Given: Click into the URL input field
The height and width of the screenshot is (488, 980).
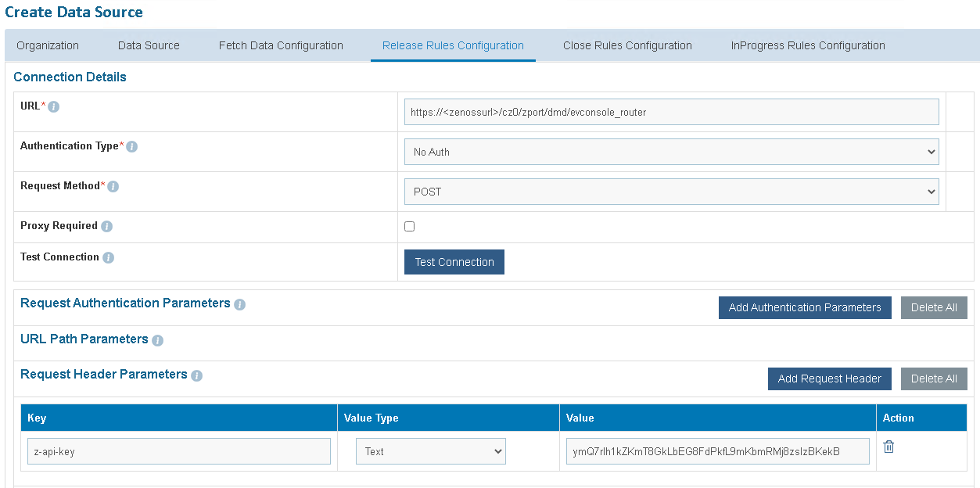Looking at the screenshot, I should [x=671, y=112].
